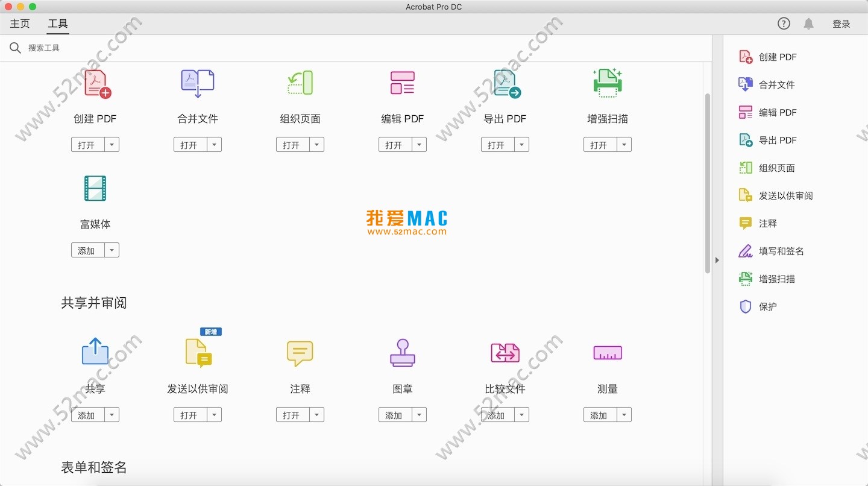This screenshot has height=486, width=868.
Task: Expand dropdown arrow next to 导出 PDF 打开
Action: click(x=522, y=145)
